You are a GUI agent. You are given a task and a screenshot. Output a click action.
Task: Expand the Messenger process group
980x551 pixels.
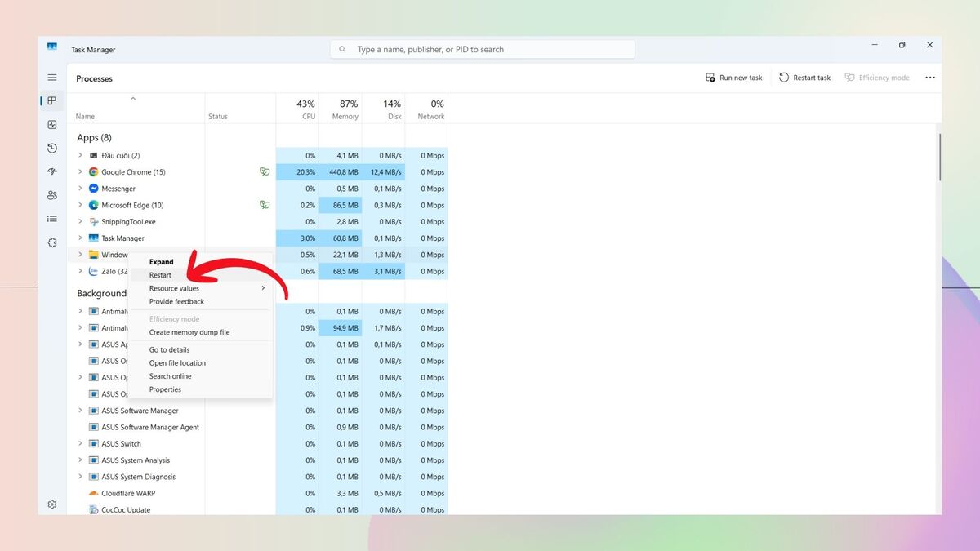[80, 189]
